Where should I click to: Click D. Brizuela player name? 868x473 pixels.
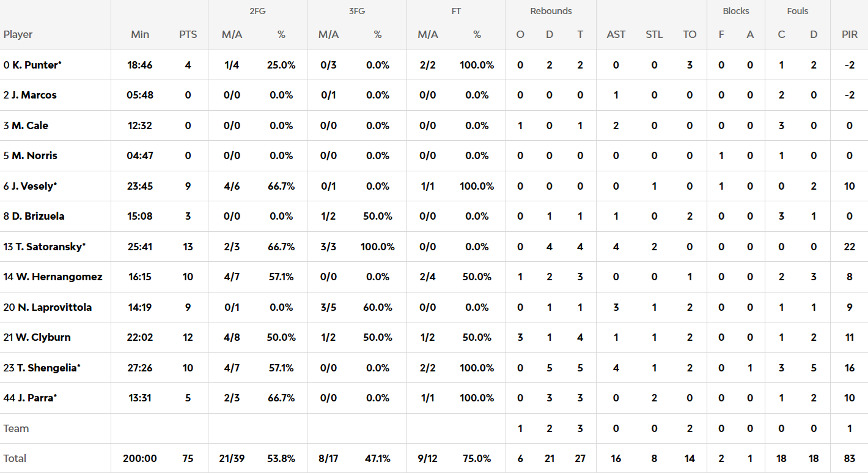[x=38, y=216]
